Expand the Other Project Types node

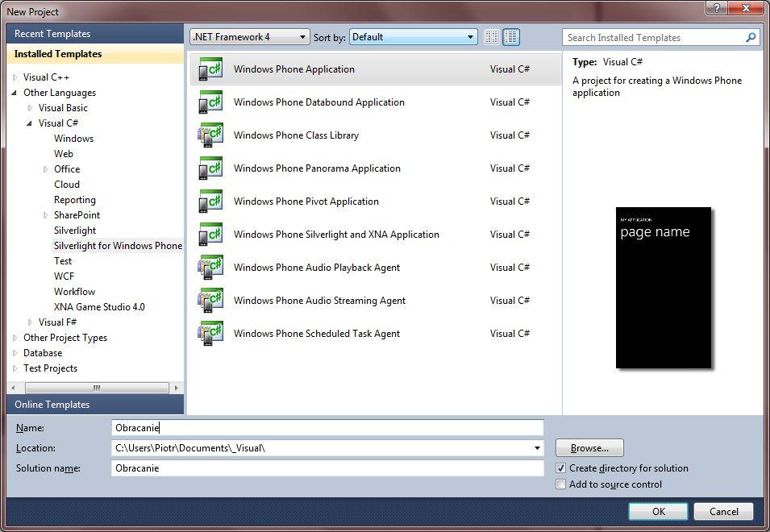tap(15, 338)
